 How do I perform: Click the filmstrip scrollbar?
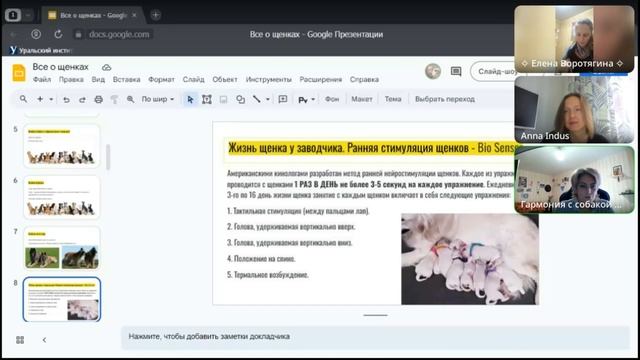pyautogui.click(x=108, y=157)
